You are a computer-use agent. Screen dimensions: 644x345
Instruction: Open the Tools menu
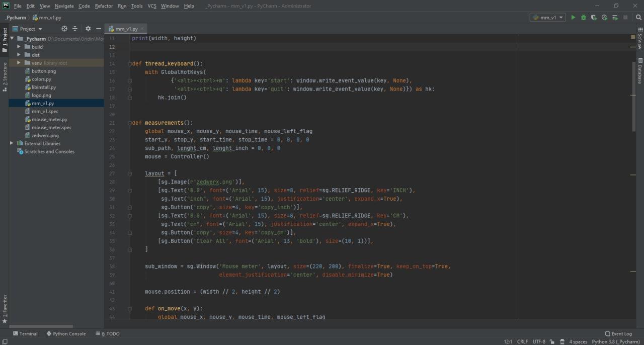tap(137, 6)
